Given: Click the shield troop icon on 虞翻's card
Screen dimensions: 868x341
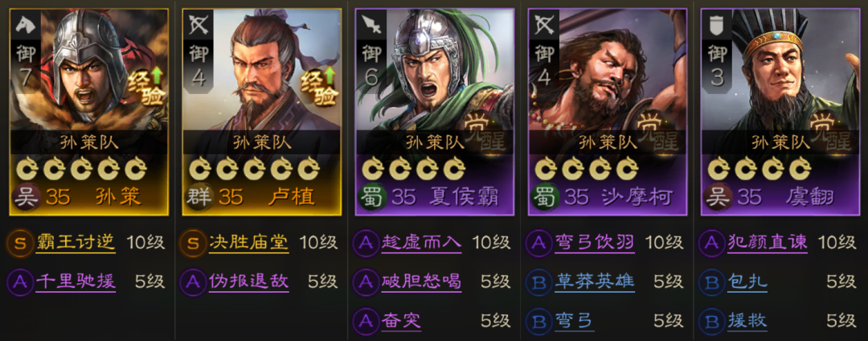Looking at the screenshot, I should tap(717, 25).
